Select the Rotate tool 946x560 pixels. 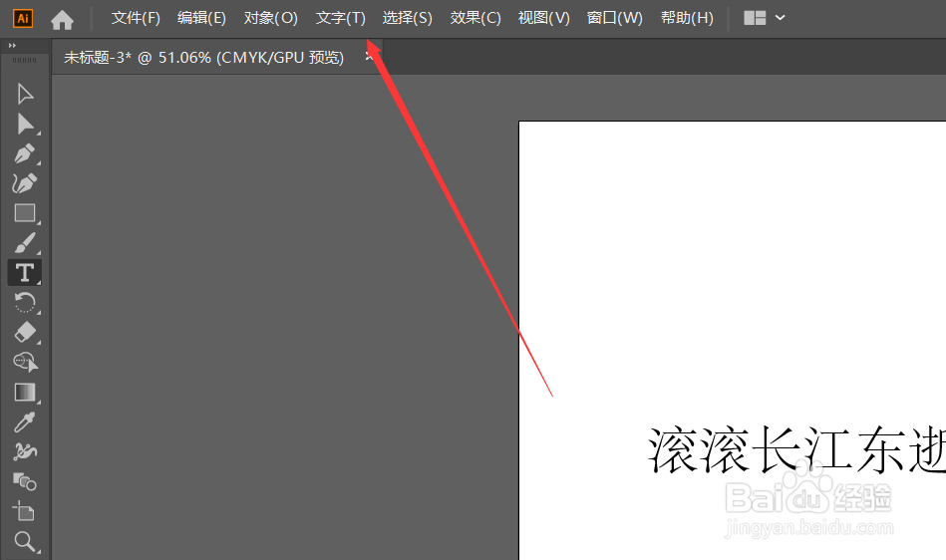point(25,303)
